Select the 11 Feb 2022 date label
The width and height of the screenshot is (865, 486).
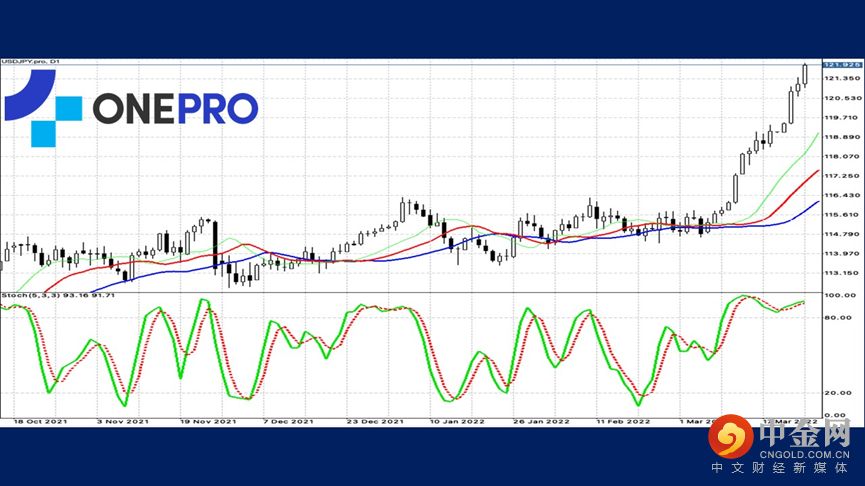click(623, 421)
